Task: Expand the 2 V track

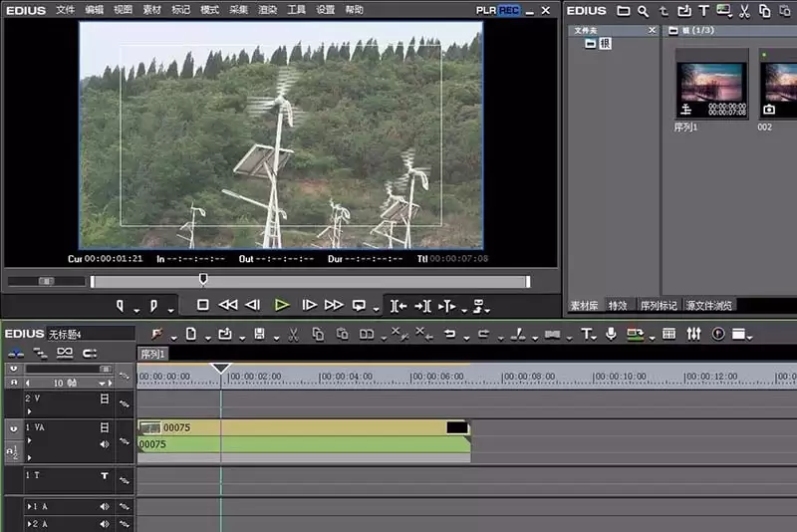Action: pyautogui.click(x=30, y=411)
